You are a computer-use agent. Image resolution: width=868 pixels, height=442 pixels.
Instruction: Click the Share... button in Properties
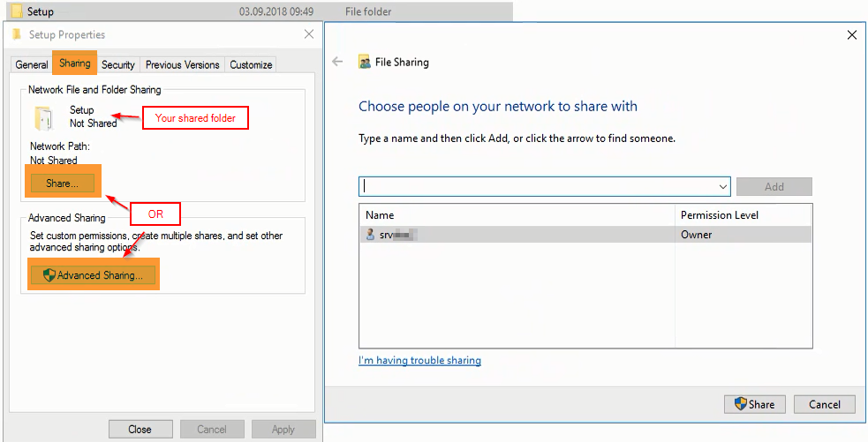[x=62, y=183]
